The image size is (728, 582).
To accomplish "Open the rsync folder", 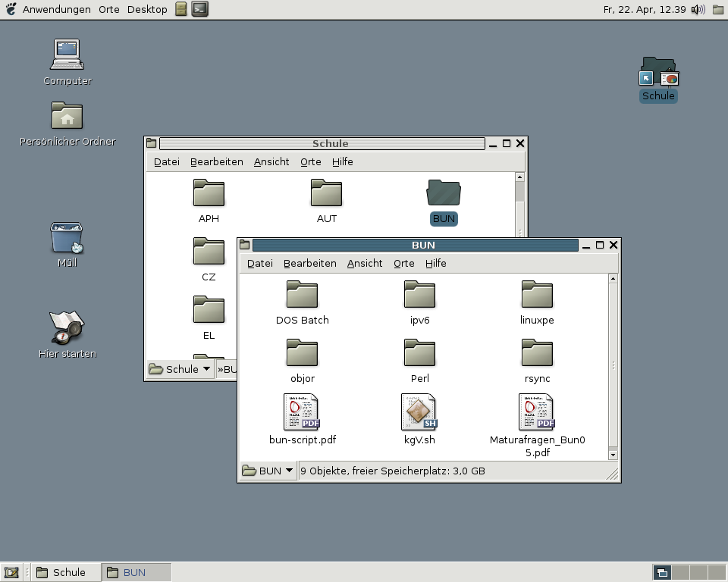I will (x=537, y=353).
